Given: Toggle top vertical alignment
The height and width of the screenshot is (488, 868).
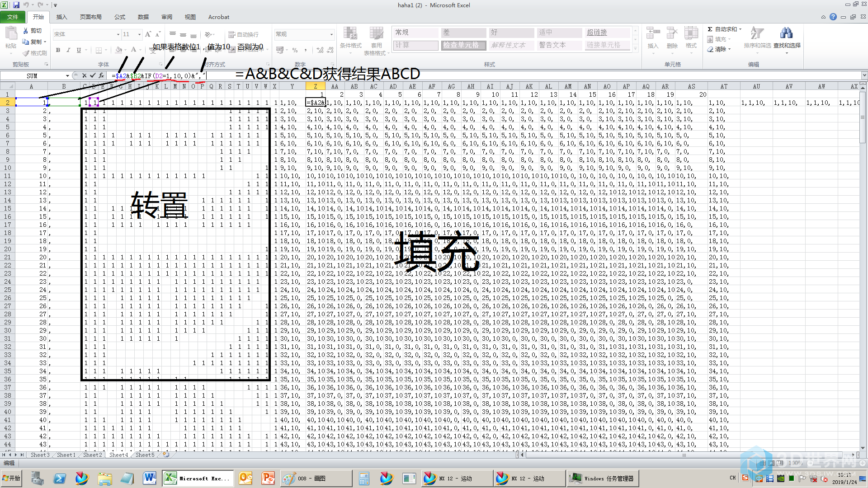Looking at the screenshot, I should click(173, 34).
